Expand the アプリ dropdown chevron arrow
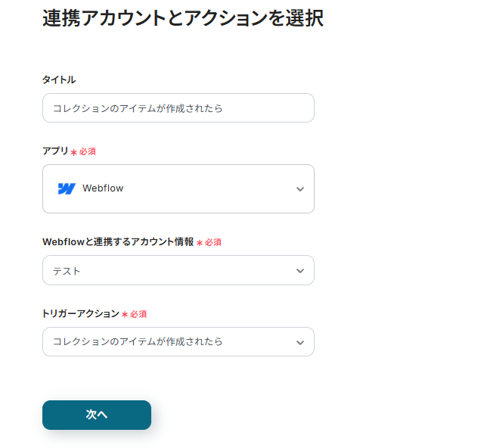 300,189
